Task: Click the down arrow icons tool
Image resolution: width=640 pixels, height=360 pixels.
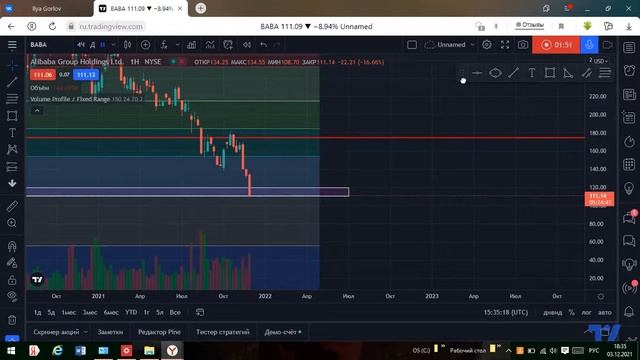Action: 12,183
